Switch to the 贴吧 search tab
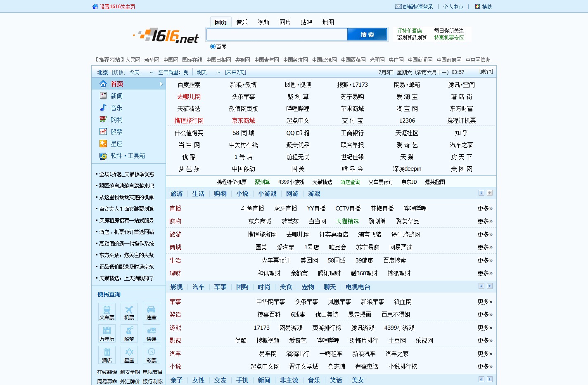This screenshot has height=385, width=588. 306,22
